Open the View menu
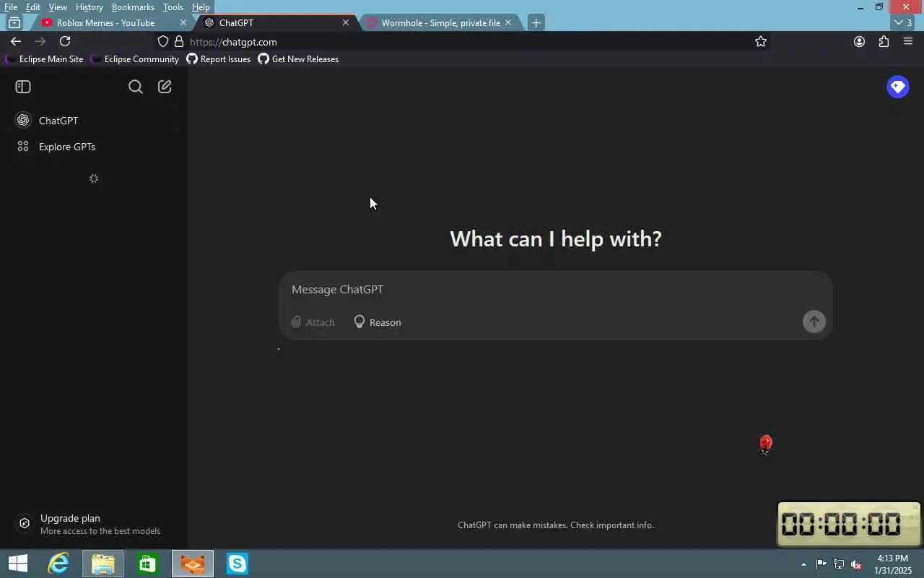The height and width of the screenshot is (578, 924). (58, 7)
